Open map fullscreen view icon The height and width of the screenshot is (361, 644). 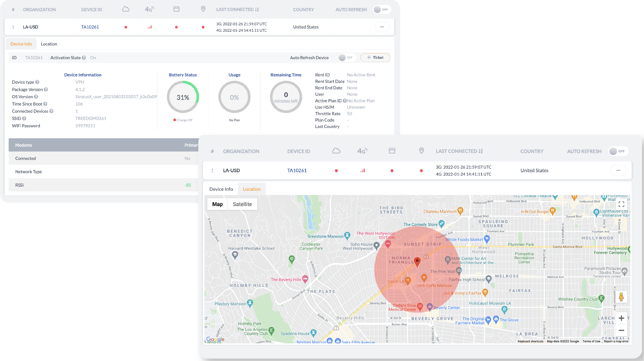coord(621,204)
